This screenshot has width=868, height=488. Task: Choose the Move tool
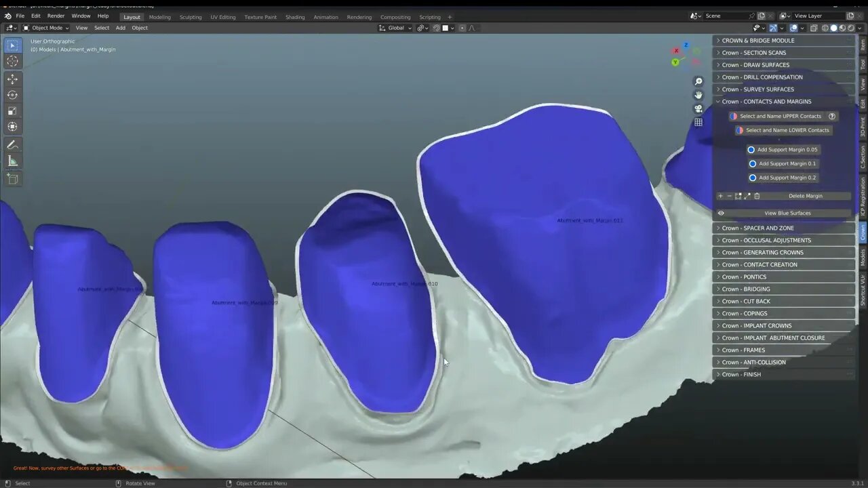(x=12, y=79)
